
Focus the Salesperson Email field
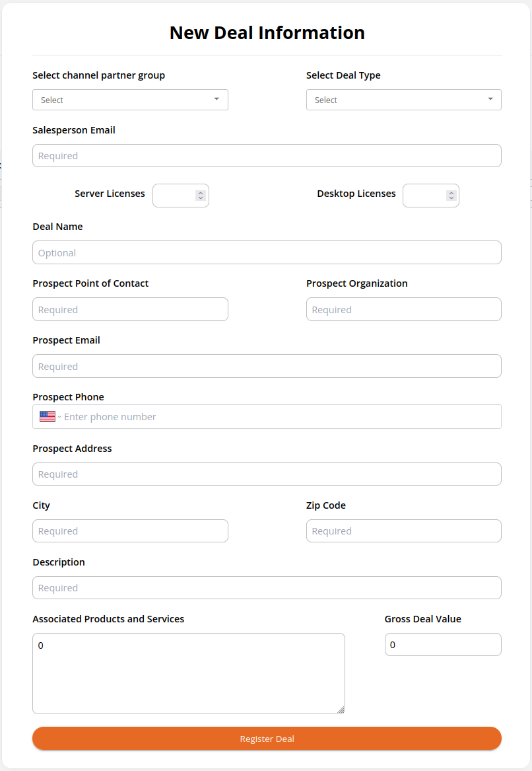pyautogui.click(x=267, y=155)
